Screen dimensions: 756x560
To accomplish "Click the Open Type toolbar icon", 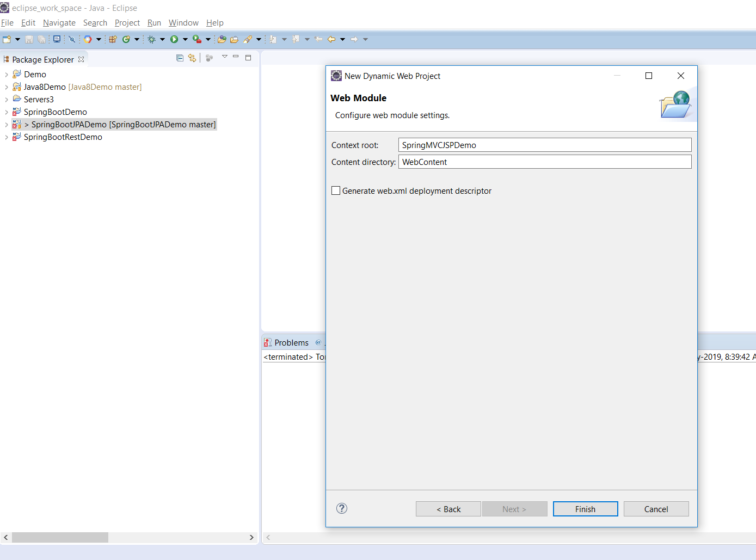I will 222,39.
